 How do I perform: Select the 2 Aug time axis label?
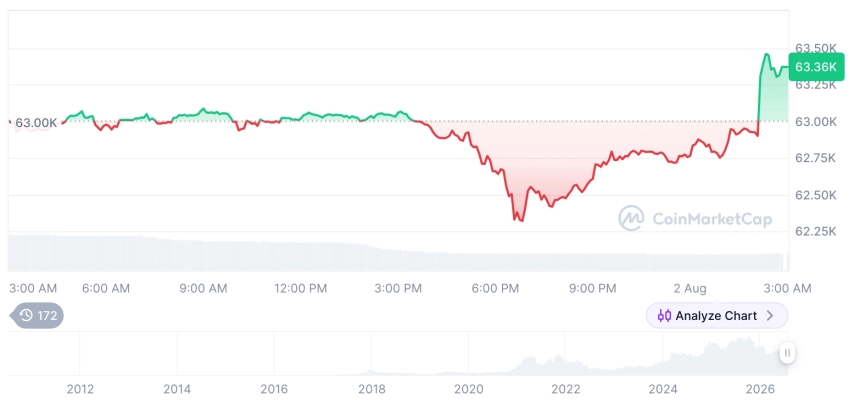pyautogui.click(x=688, y=288)
